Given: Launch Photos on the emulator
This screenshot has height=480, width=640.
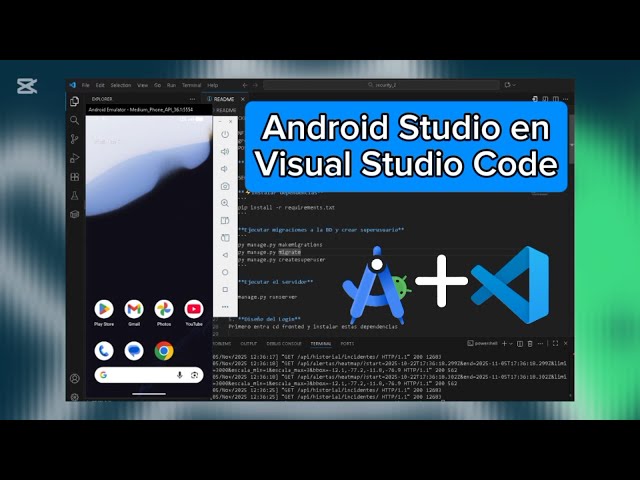Looking at the screenshot, I should [x=164, y=313].
